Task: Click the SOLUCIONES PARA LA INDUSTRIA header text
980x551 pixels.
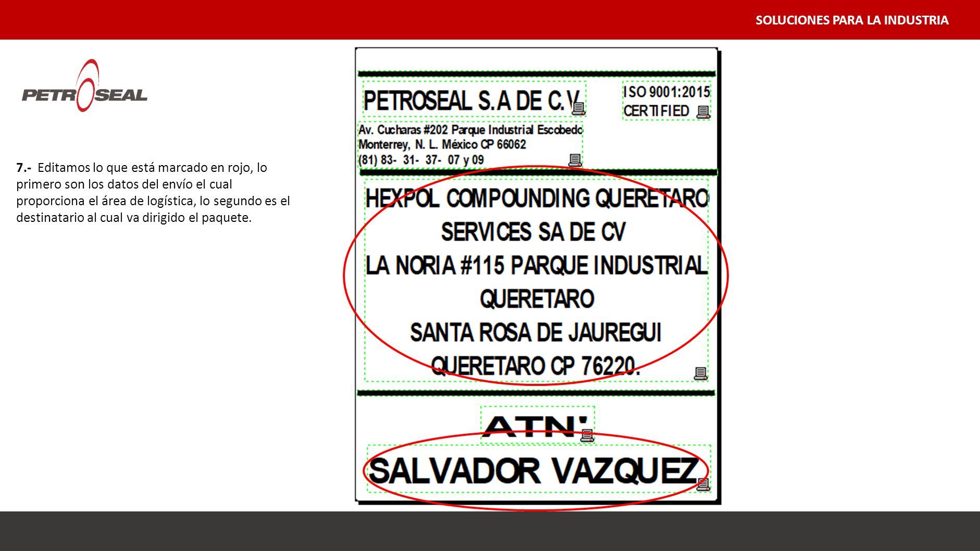Action: 852,20
